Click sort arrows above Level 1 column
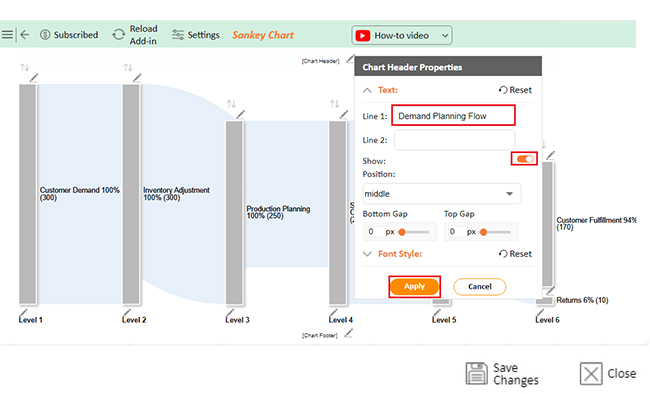650x394 pixels. point(24,67)
